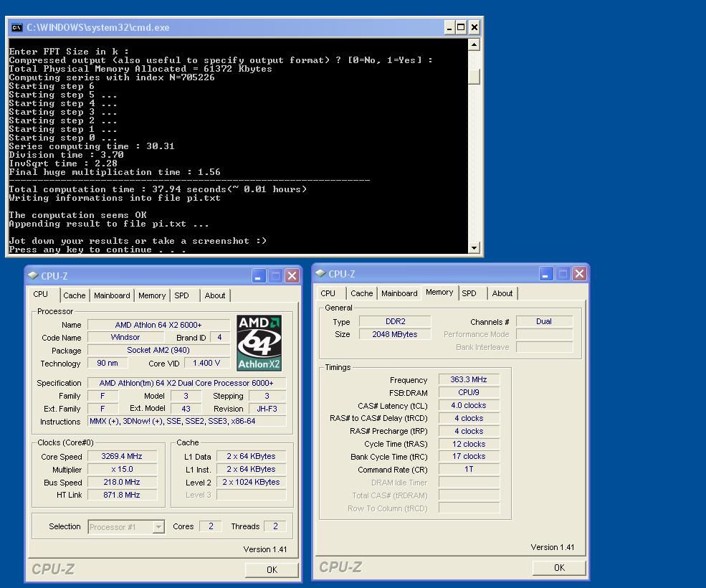Click the Multiplier x 15.0 value
706x588 pixels.
tap(122, 469)
